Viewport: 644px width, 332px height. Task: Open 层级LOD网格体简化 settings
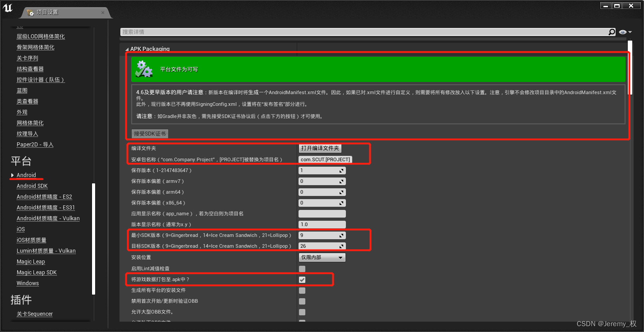(41, 36)
